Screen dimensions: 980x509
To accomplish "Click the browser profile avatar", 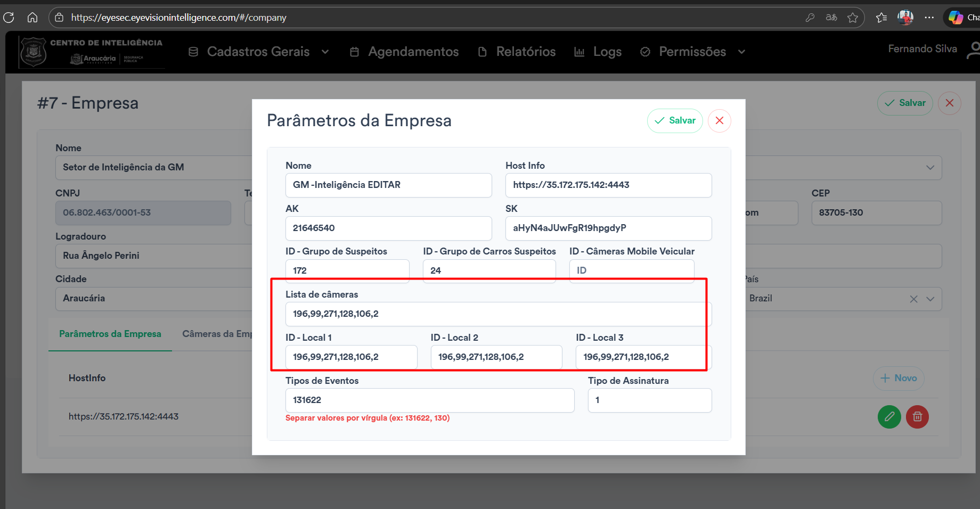I will [905, 18].
